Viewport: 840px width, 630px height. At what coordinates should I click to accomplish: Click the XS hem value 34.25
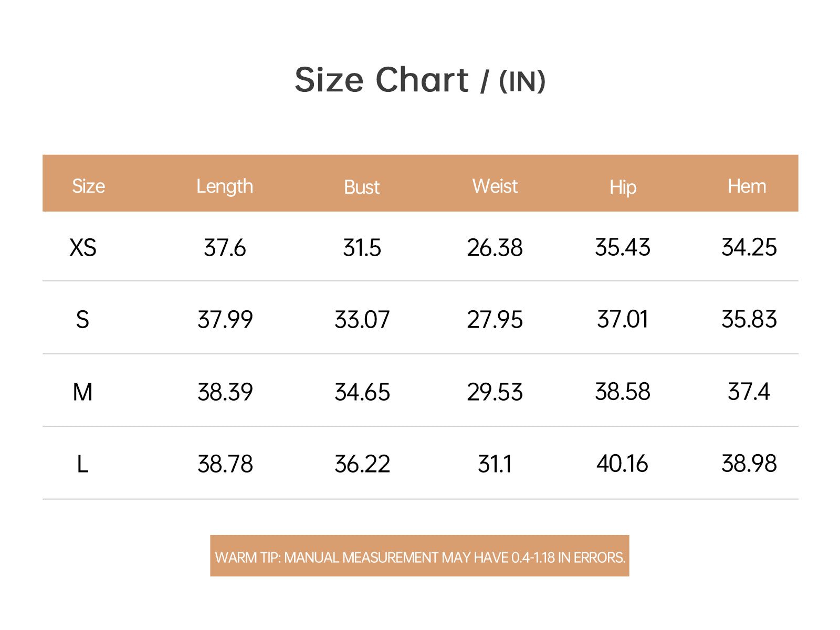point(749,248)
